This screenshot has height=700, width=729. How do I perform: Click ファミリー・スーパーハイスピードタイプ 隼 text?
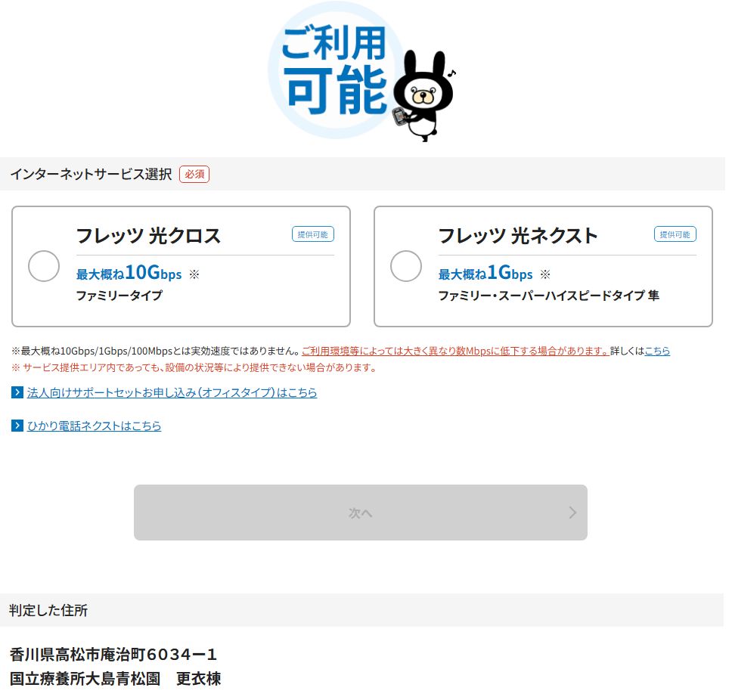click(x=548, y=296)
